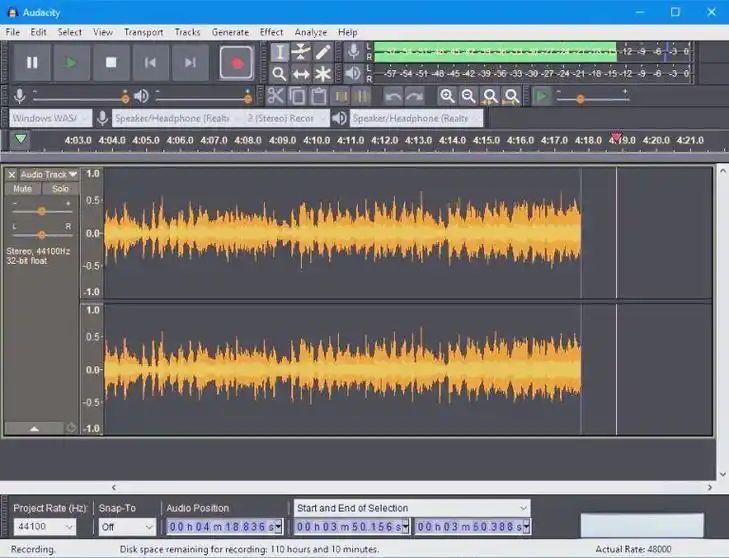This screenshot has width=729, height=558.
Task: Click Fit Project zoom icon
Action: [x=511, y=96]
